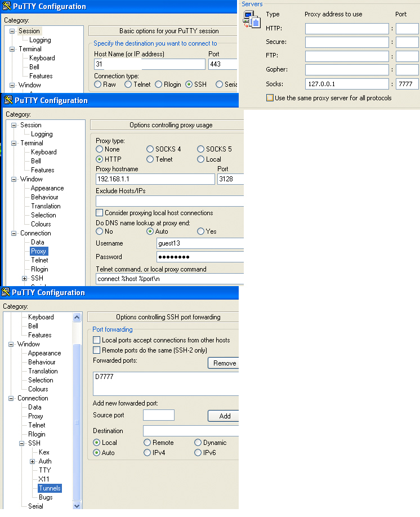Open Bugs category under SSH
Image resolution: width=420 pixels, height=517 pixels.
46,497
